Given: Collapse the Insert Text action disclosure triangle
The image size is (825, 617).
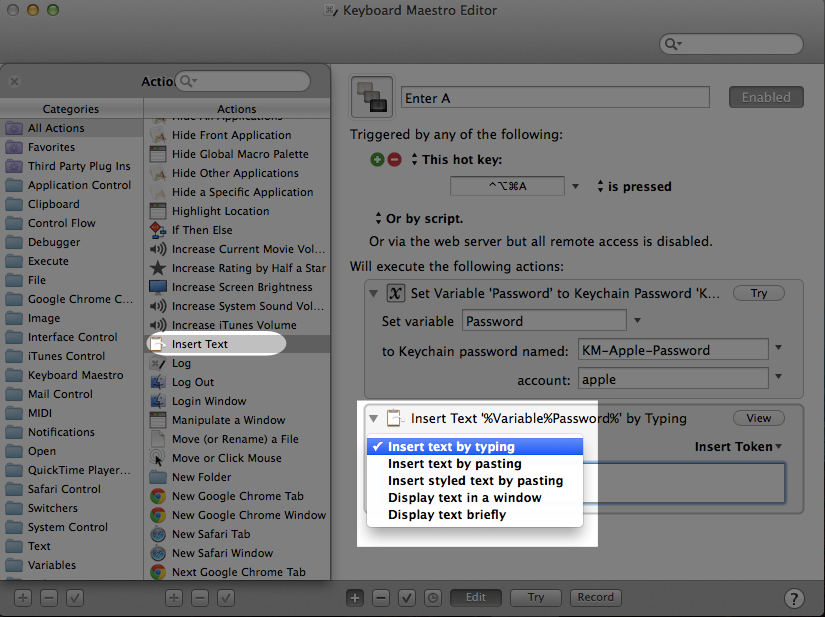Looking at the screenshot, I should pos(374,419).
